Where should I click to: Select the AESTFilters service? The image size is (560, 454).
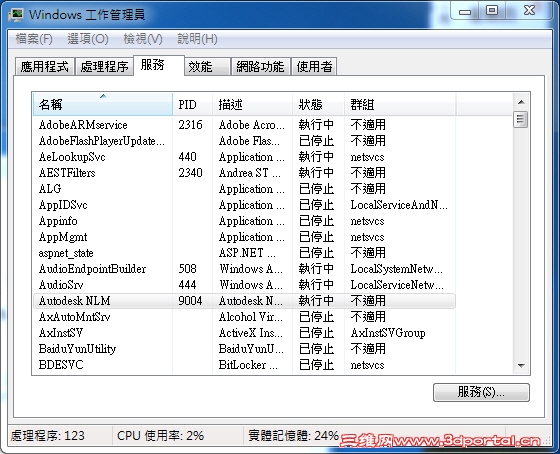[244, 173]
